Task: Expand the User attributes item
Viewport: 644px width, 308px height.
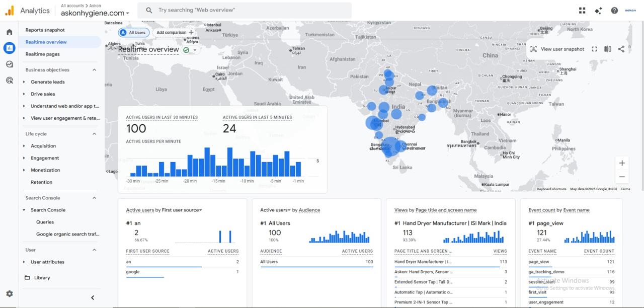Action: 24,262
